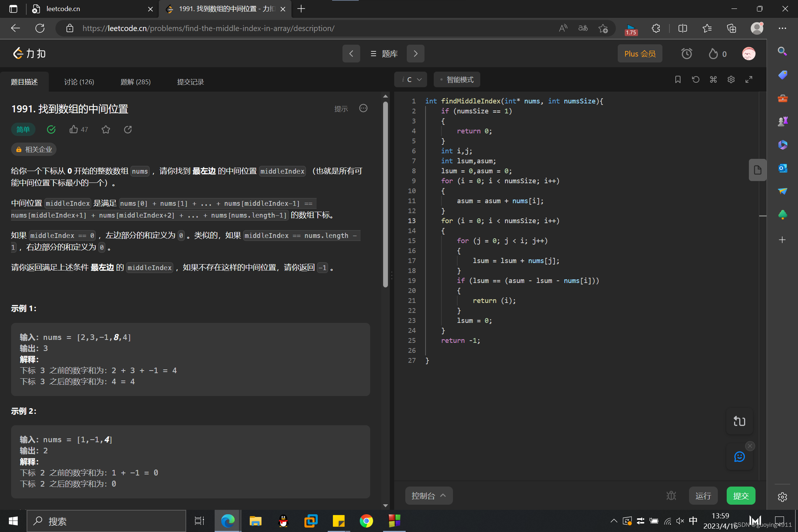Switch to the 题解 (285) tab
This screenshot has height=532, width=798.
click(136, 82)
